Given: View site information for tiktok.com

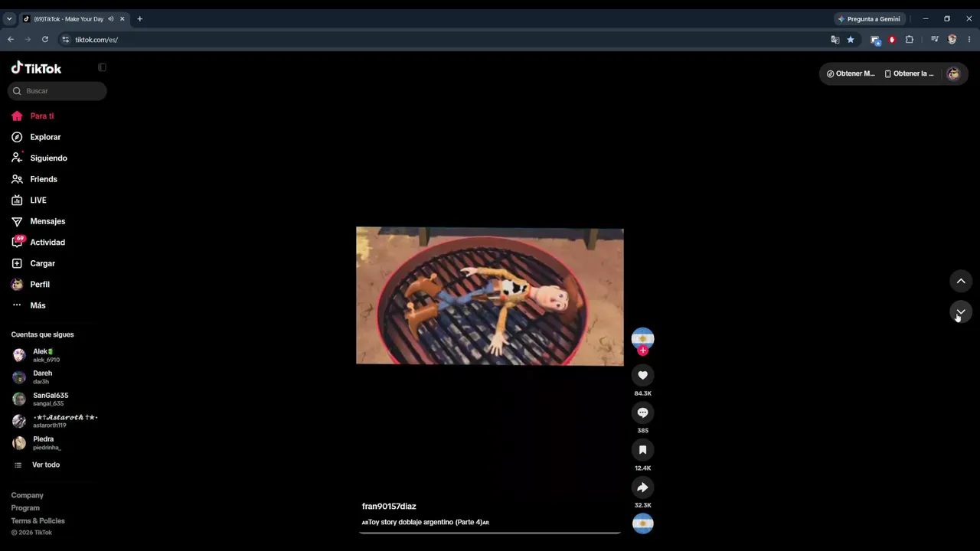Looking at the screenshot, I should coord(65,40).
